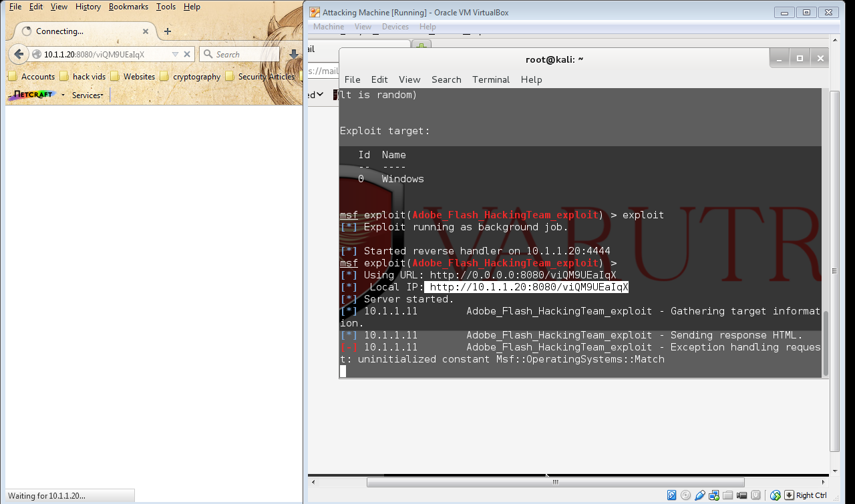Click 'root@kali: ~' terminal title

554,59
